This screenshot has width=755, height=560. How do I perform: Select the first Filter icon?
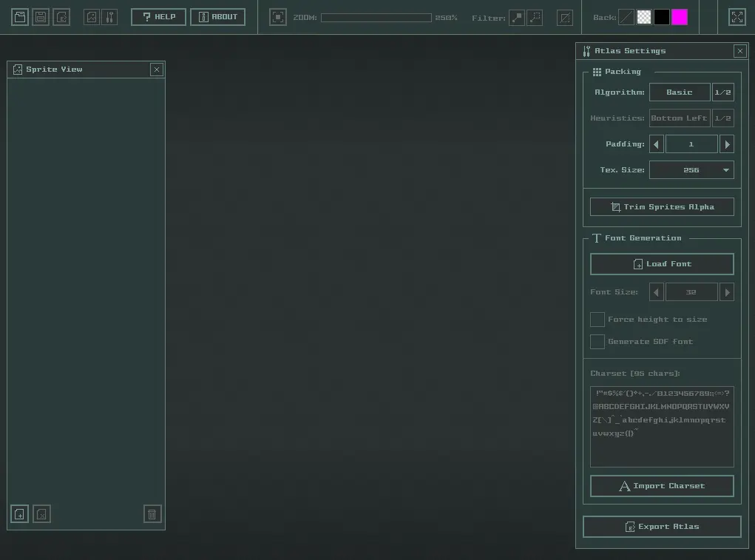click(x=517, y=18)
